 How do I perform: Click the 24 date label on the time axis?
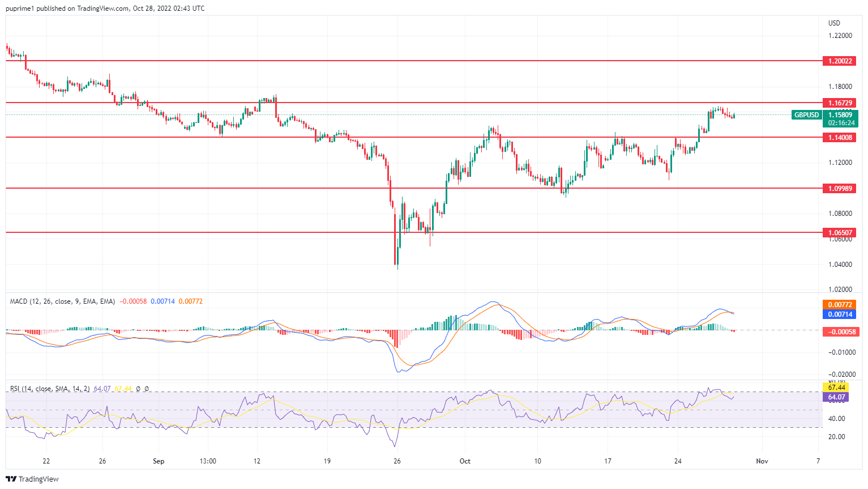(678, 461)
